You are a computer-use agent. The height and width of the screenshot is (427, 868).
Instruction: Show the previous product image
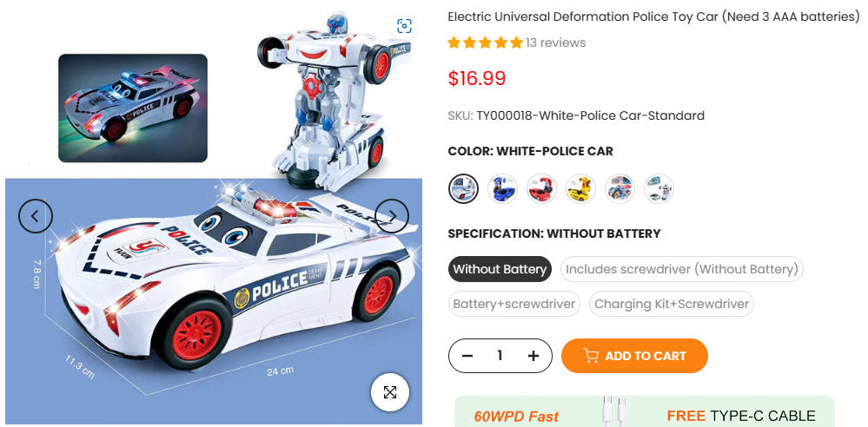36,216
